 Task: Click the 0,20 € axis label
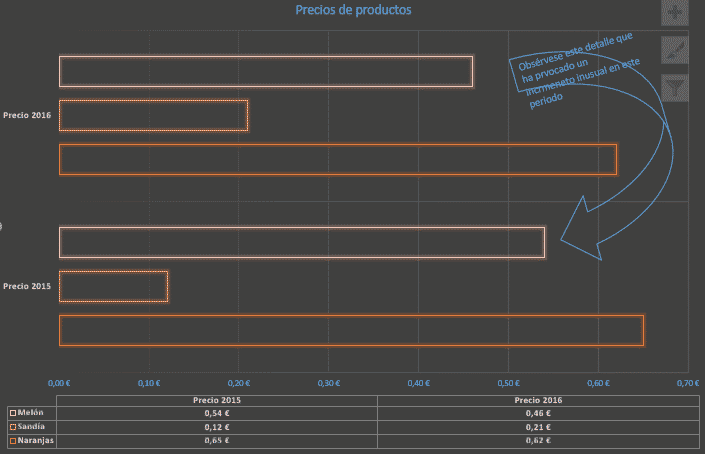(239, 383)
